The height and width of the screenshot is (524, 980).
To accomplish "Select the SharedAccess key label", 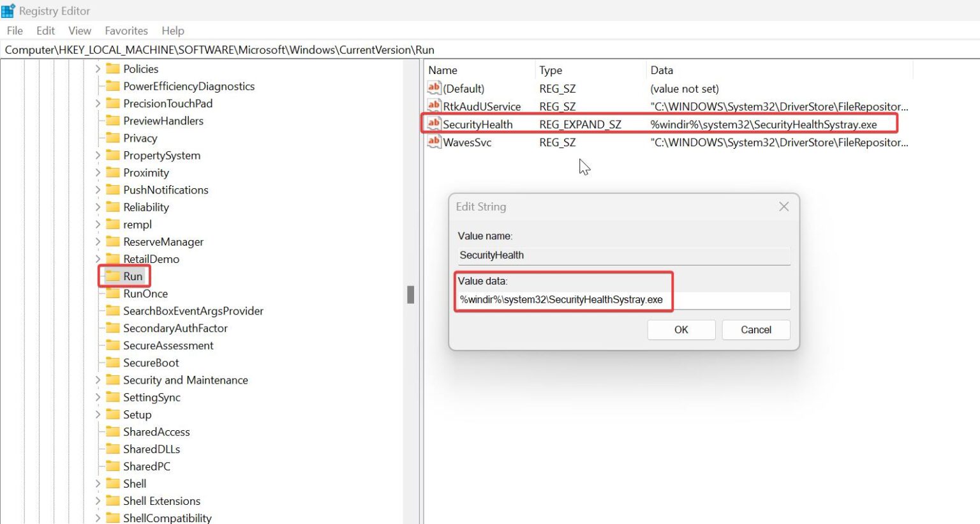I will pyautogui.click(x=156, y=431).
